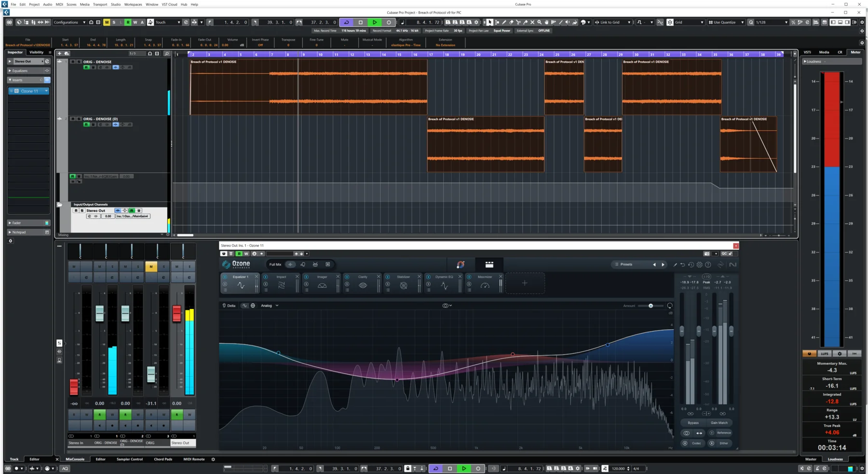Click the Ozone Master Assistant icon

pos(461,265)
